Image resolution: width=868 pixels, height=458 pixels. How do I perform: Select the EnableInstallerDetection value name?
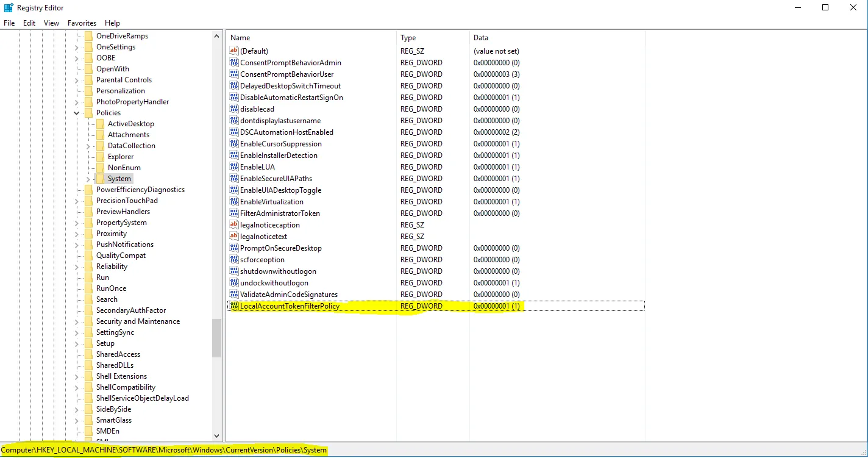[279, 156]
